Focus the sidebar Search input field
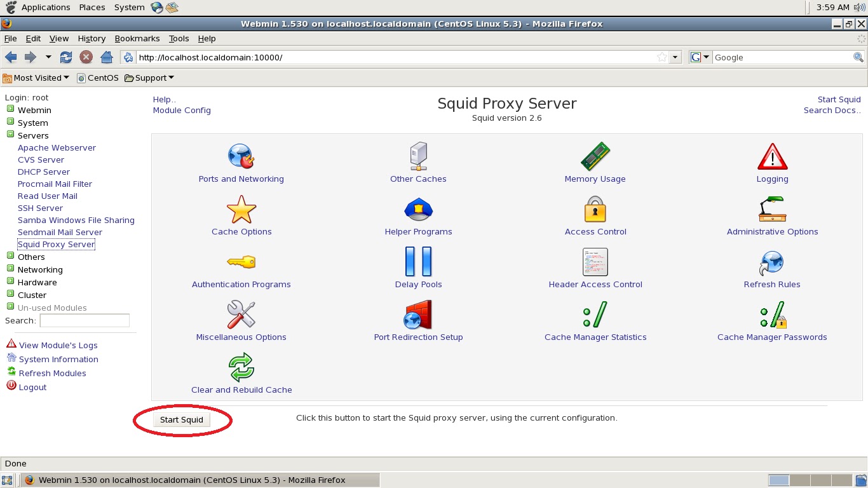The height and width of the screenshot is (488, 868). pyautogui.click(x=85, y=320)
